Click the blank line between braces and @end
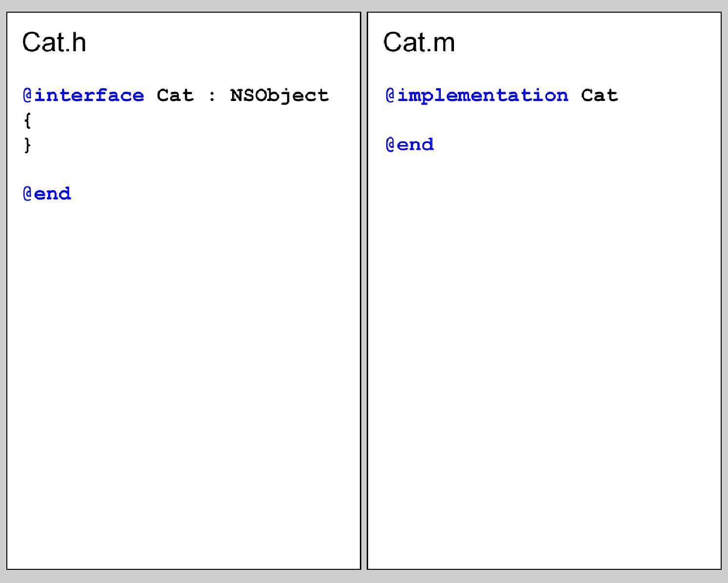The image size is (728, 583). 184,169
